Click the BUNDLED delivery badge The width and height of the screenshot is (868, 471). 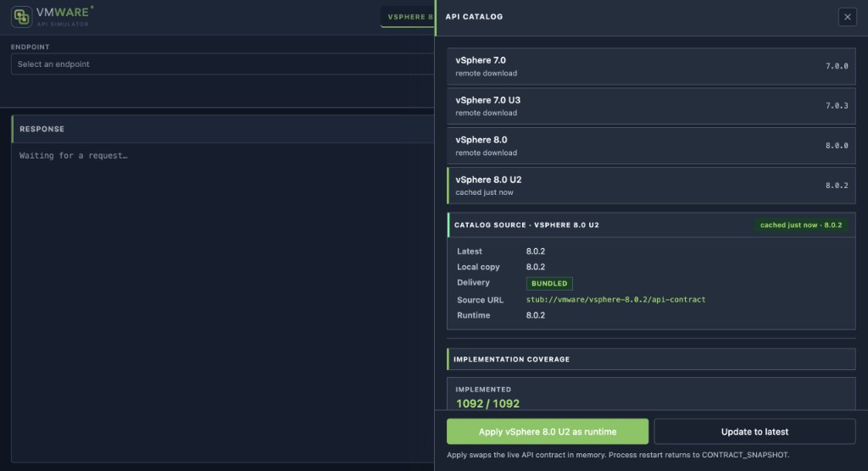549,284
